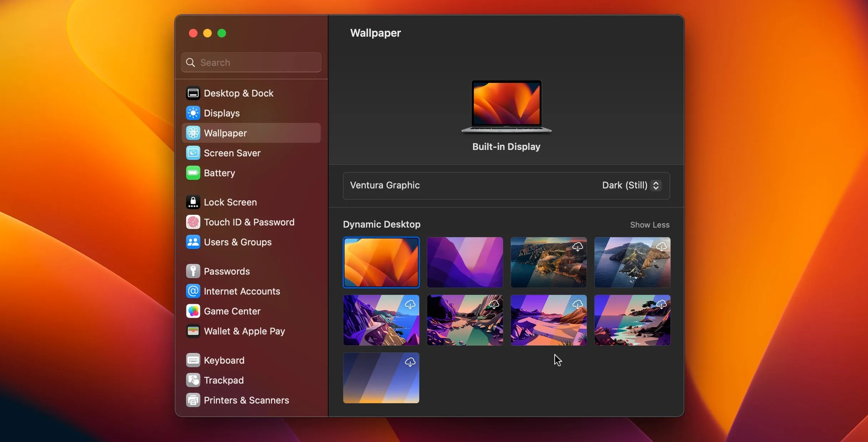Image resolution: width=868 pixels, height=442 pixels.
Task: Pick the beach shoreline wallpaper thumbnail
Action: (632, 320)
